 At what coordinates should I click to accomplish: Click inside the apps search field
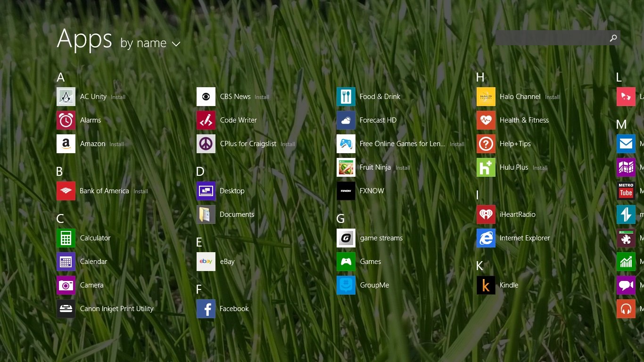pyautogui.click(x=558, y=38)
